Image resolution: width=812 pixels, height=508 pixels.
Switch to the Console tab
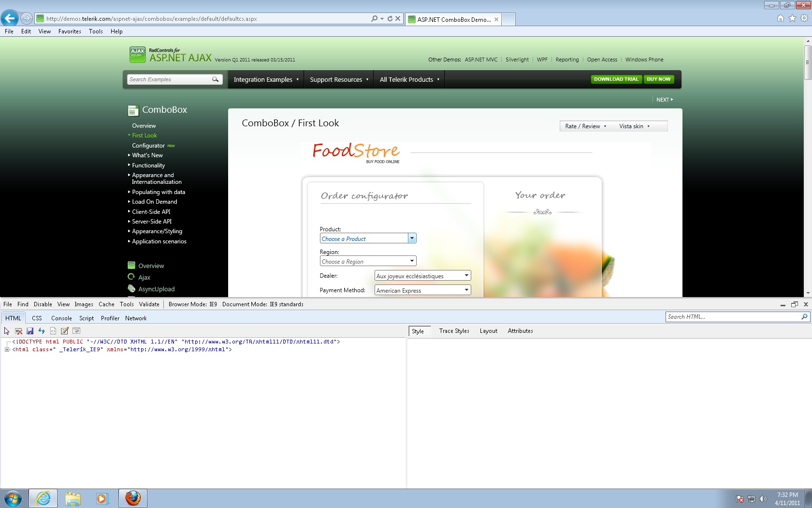[61, 318]
